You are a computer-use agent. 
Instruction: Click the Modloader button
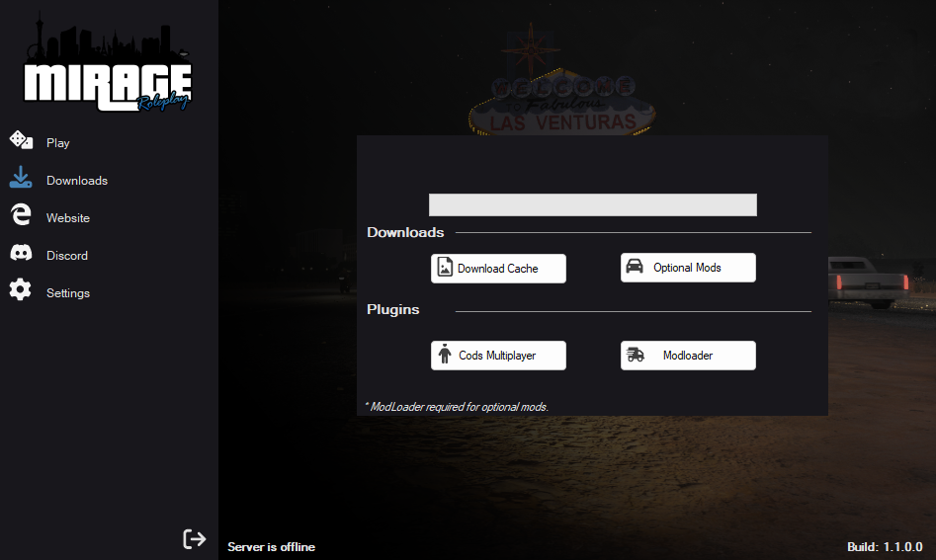pos(688,356)
